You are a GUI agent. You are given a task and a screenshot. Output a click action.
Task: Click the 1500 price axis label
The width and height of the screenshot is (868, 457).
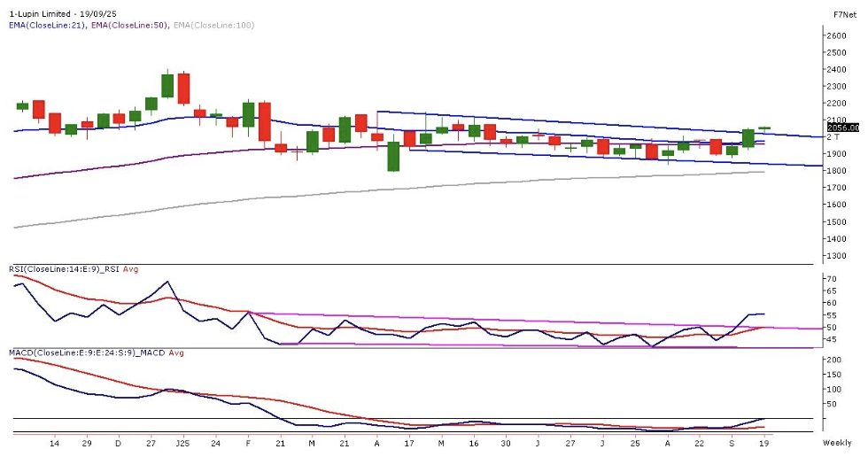[x=836, y=222]
